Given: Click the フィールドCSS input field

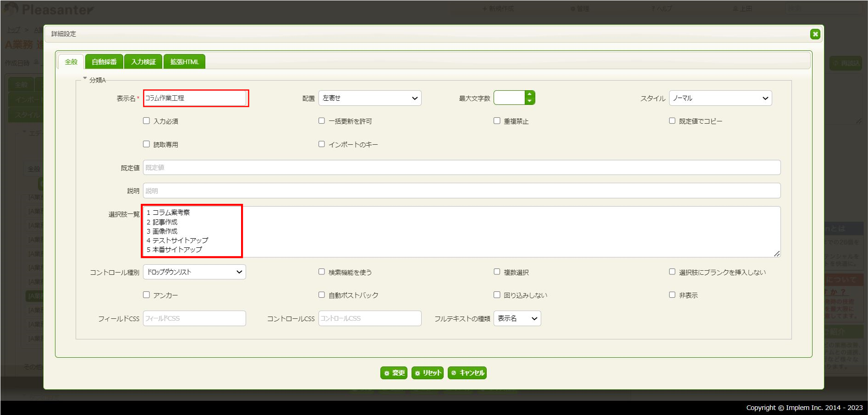Looking at the screenshot, I should click(194, 318).
